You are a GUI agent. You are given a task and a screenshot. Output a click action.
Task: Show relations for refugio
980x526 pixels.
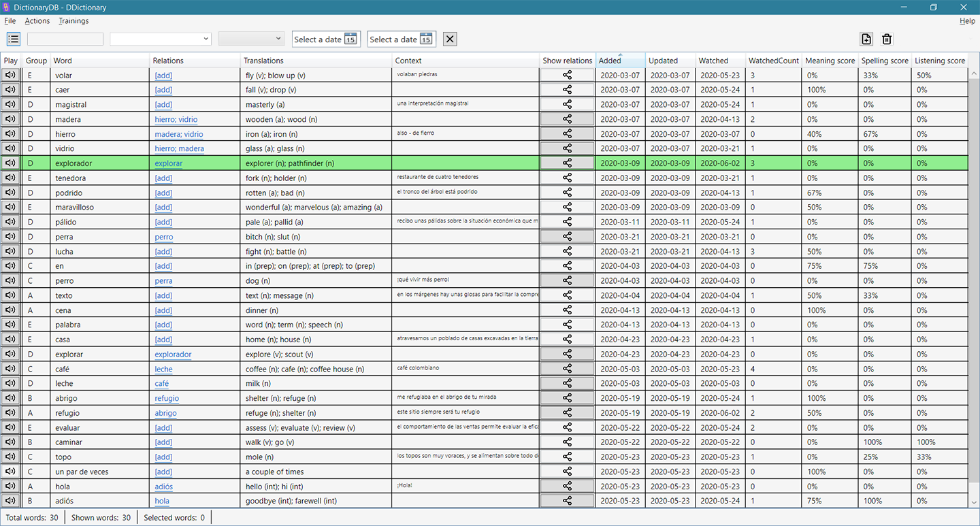[x=568, y=413]
